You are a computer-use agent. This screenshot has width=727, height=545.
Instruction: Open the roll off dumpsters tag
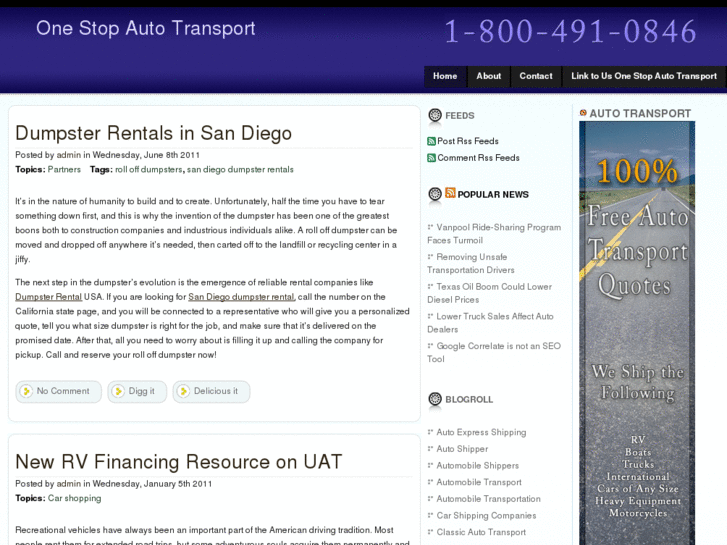click(148, 170)
